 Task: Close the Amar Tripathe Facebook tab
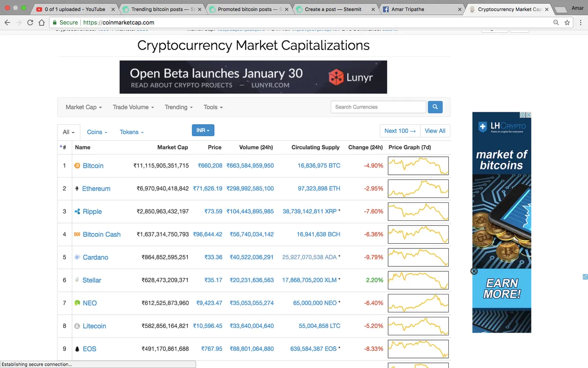[x=459, y=9]
